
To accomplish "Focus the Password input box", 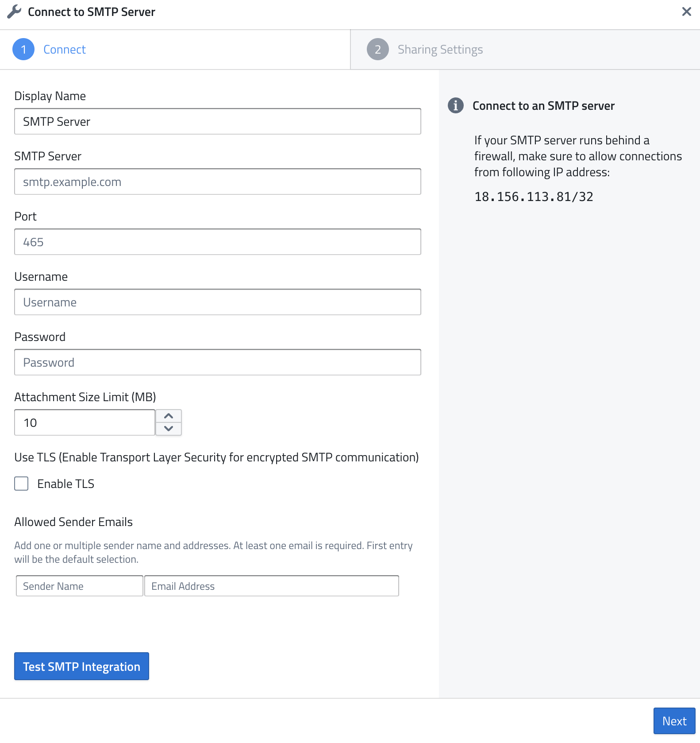I will (217, 363).
